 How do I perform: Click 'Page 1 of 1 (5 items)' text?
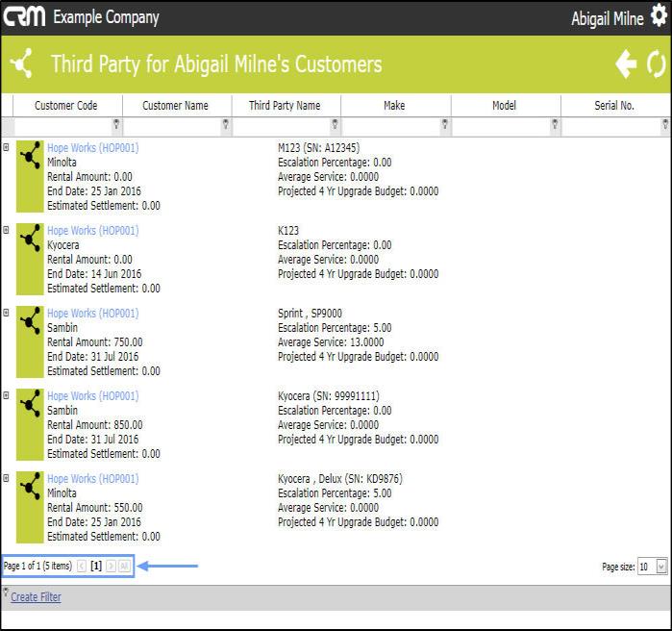click(37, 566)
